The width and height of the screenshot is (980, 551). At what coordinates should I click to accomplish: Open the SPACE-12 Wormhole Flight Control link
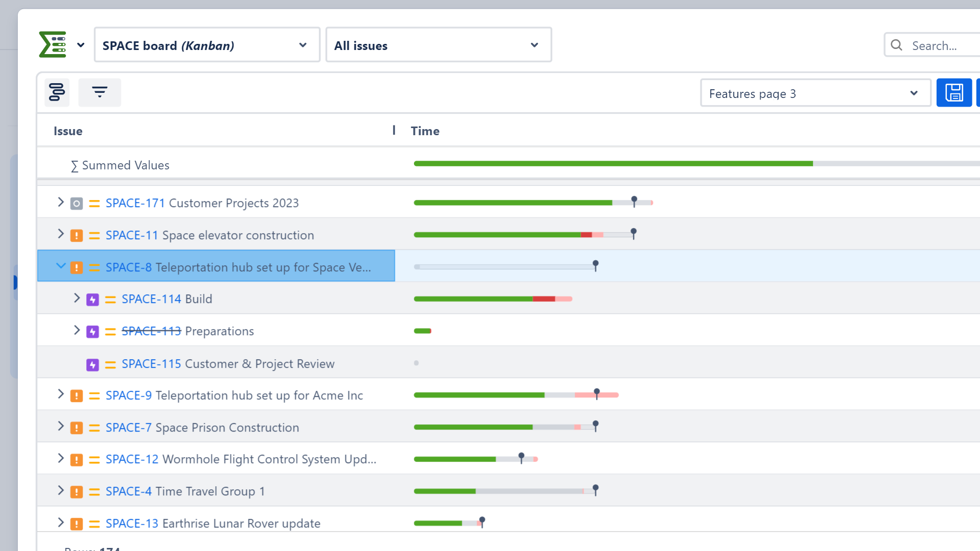[x=132, y=459]
